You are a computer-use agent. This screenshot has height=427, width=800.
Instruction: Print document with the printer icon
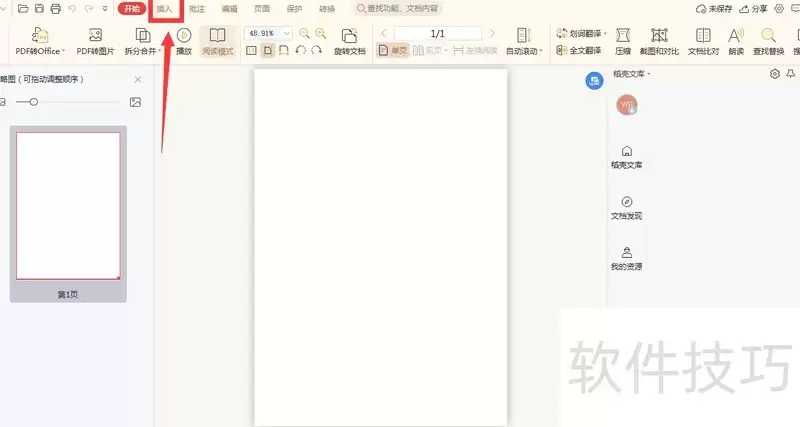click(x=56, y=9)
